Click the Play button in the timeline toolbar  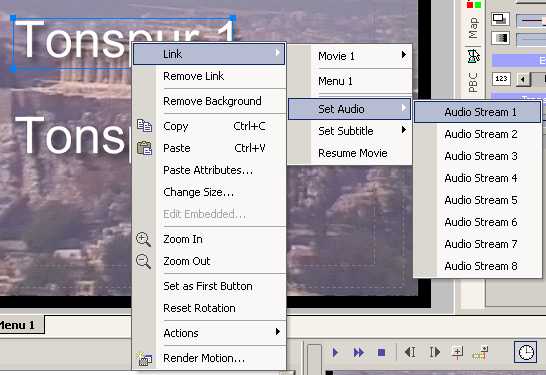(335, 353)
